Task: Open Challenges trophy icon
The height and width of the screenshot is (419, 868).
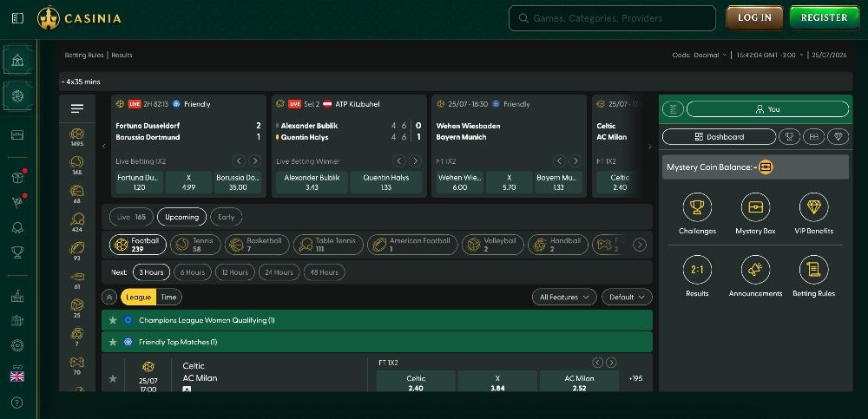Action: (x=697, y=207)
